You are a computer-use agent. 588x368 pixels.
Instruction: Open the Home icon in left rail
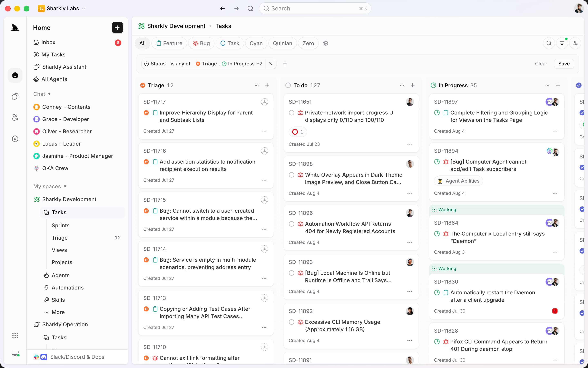click(15, 75)
